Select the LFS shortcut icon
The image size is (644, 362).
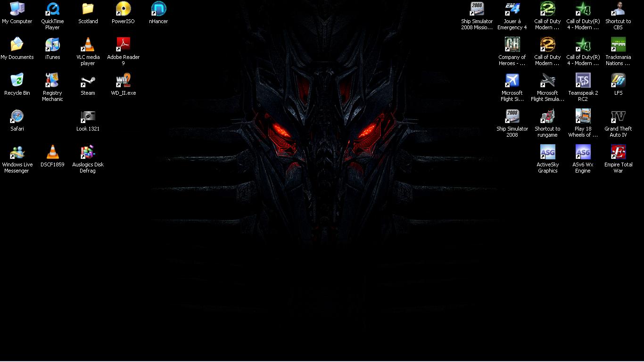pyautogui.click(x=618, y=81)
